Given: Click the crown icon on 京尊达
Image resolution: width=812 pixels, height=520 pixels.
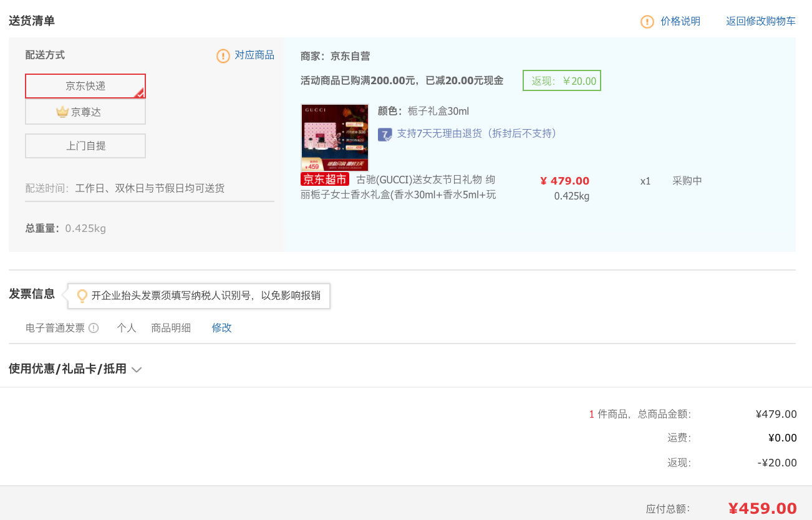Looking at the screenshot, I should point(62,112).
